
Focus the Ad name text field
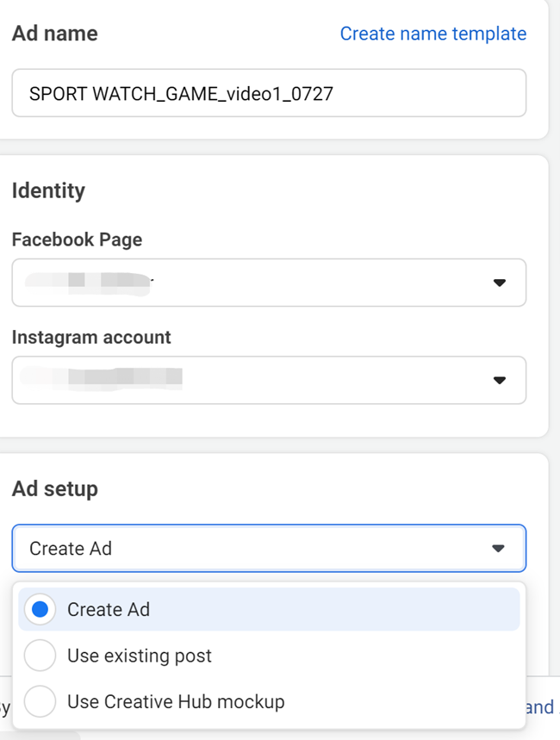(268, 93)
